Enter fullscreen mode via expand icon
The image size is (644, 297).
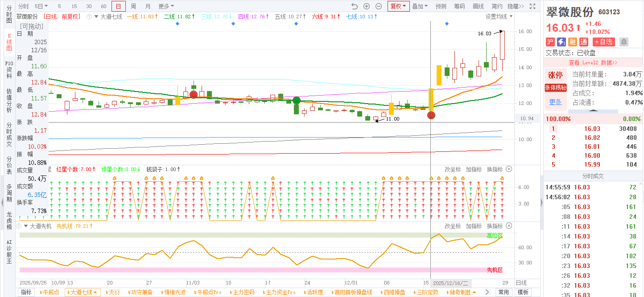click(532, 6)
